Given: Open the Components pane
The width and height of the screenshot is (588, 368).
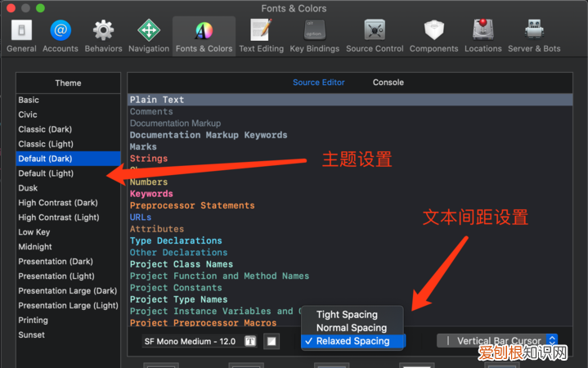Looking at the screenshot, I should click(434, 36).
